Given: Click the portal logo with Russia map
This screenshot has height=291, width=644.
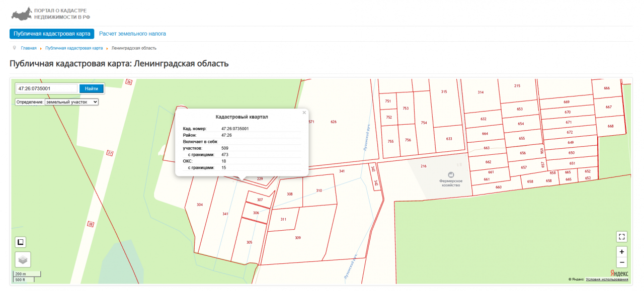Looking at the screenshot, I should pyautogui.click(x=21, y=14).
